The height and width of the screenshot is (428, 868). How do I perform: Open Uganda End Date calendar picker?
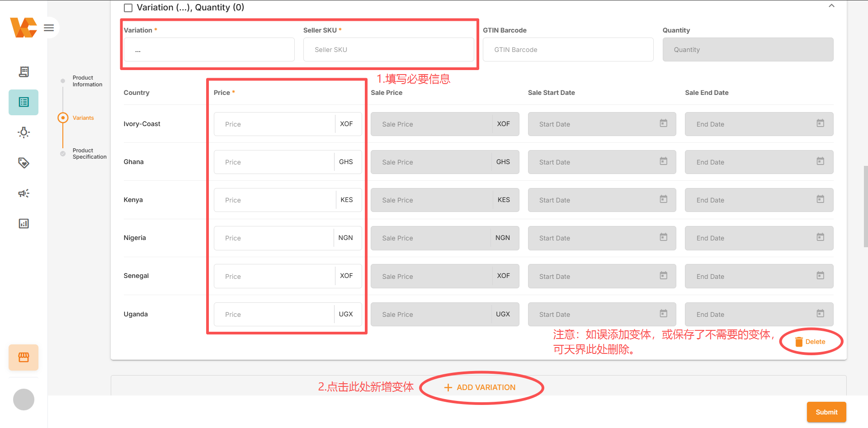[x=820, y=314]
